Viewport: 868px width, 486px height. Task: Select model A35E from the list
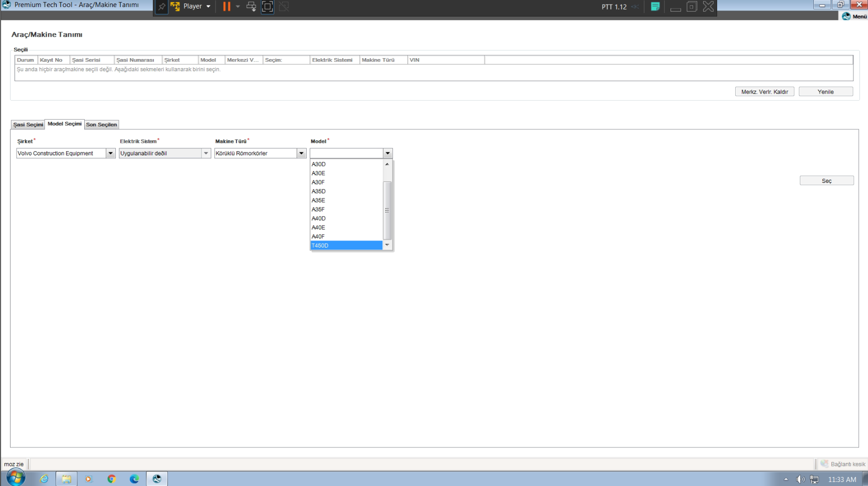click(x=319, y=200)
